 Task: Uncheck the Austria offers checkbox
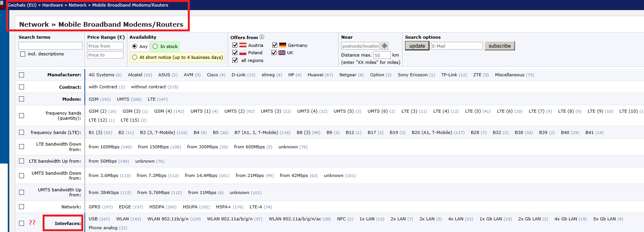pyautogui.click(x=235, y=45)
